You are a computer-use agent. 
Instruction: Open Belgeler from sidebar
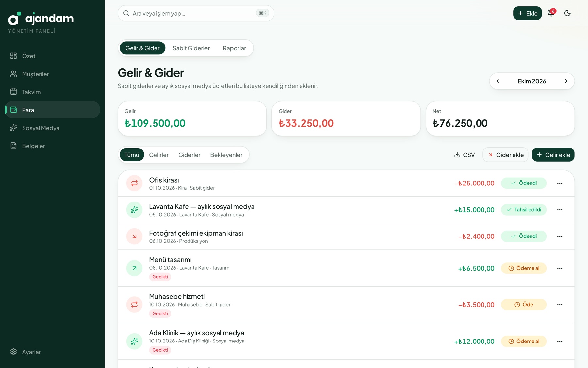click(52, 146)
